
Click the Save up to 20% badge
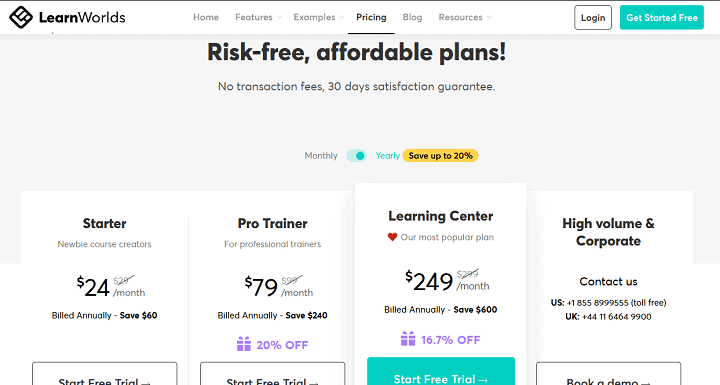tap(440, 156)
